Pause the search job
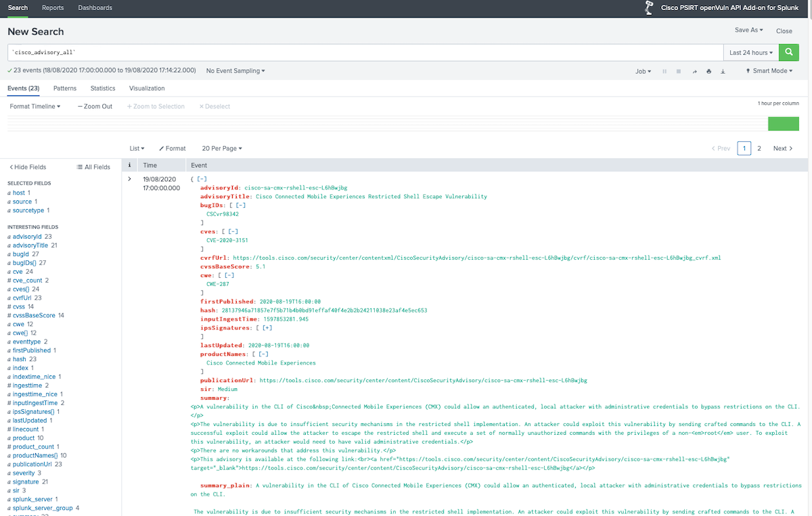The width and height of the screenshot is (812, 516). pos(664,71)
